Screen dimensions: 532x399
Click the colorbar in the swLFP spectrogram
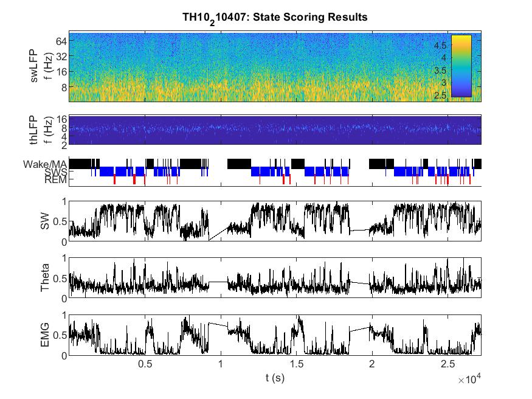click(461, 66)
